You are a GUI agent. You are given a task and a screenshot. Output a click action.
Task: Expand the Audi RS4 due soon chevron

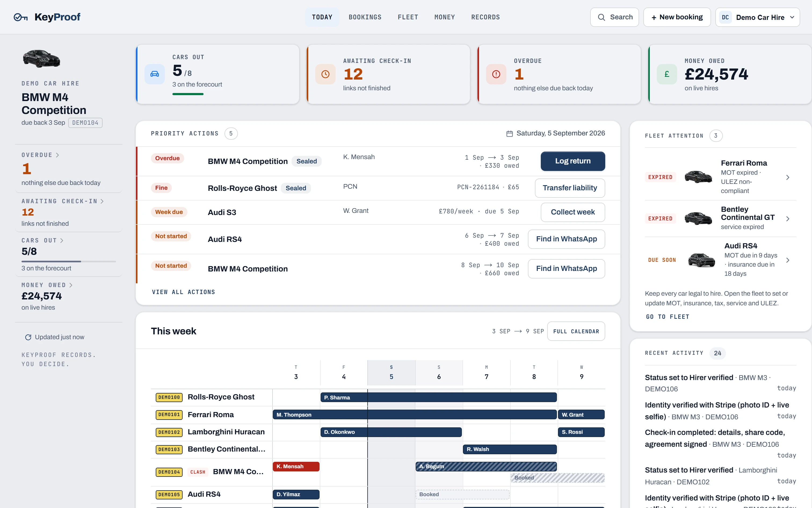coord(788,260)
